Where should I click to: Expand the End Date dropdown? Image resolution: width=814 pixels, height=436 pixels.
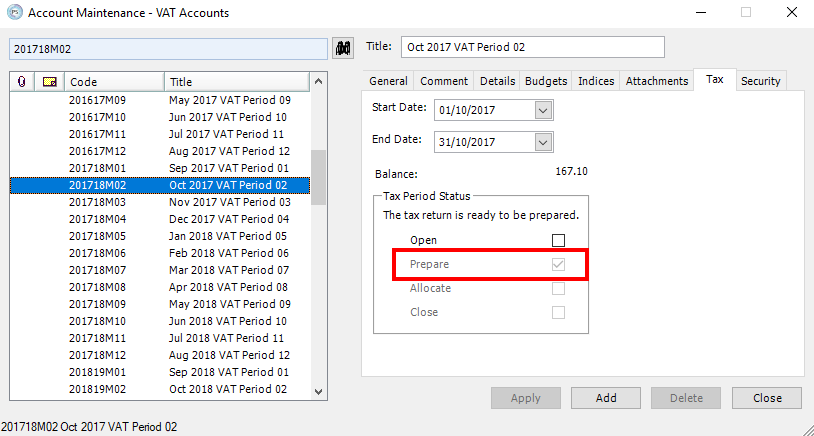543,142
